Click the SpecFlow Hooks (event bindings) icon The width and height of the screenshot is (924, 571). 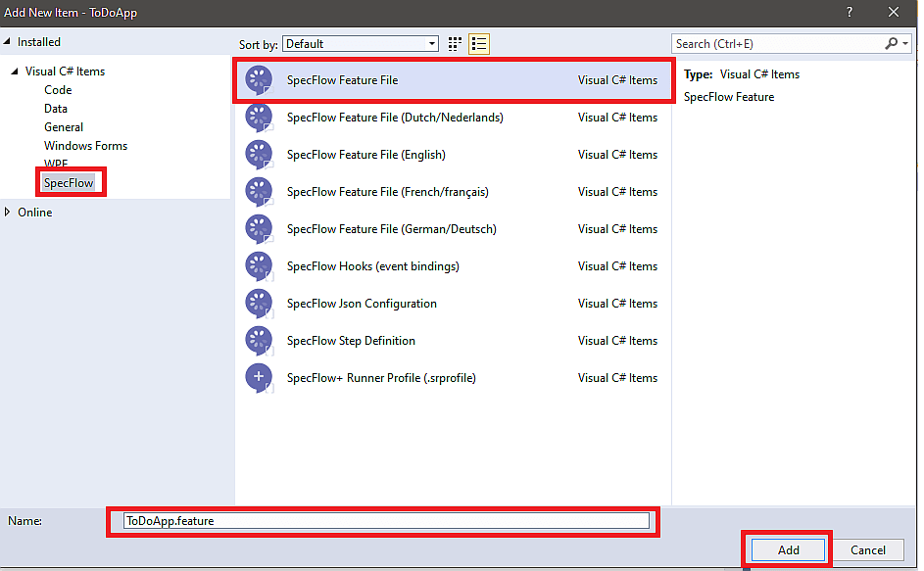(260, 265)
